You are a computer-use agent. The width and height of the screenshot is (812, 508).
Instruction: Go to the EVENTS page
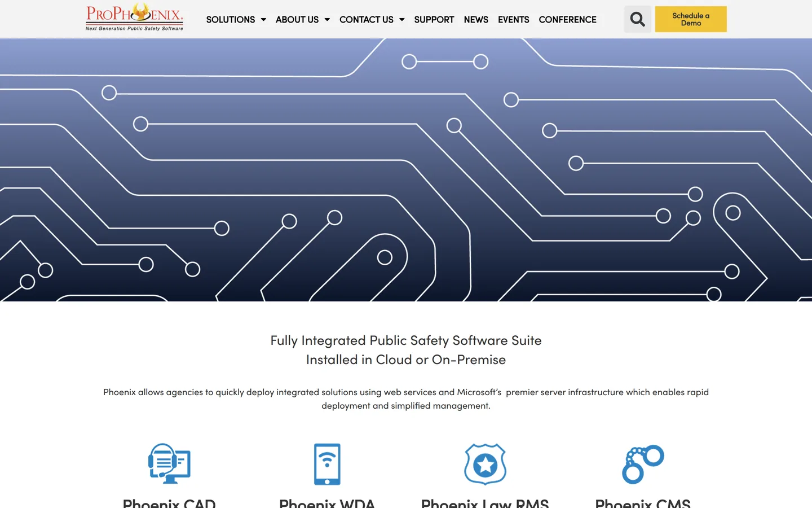pos(513,20)
